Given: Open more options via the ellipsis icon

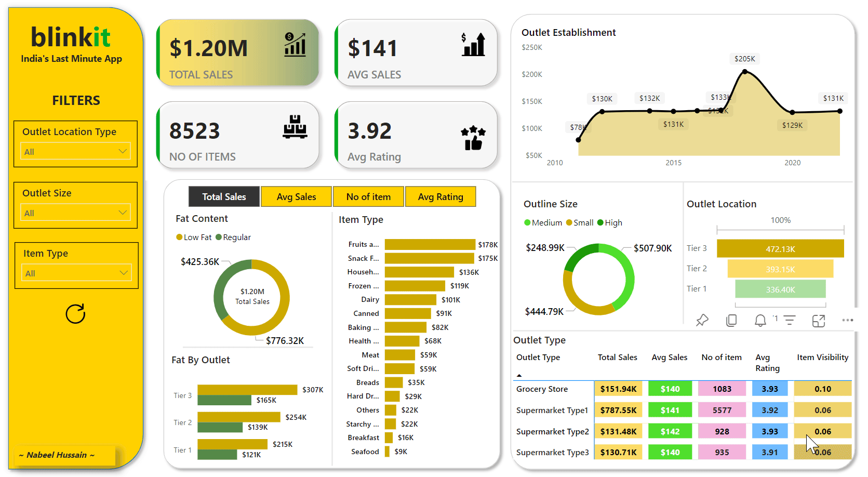Looking at the screenshot, I should click(848, 320).
